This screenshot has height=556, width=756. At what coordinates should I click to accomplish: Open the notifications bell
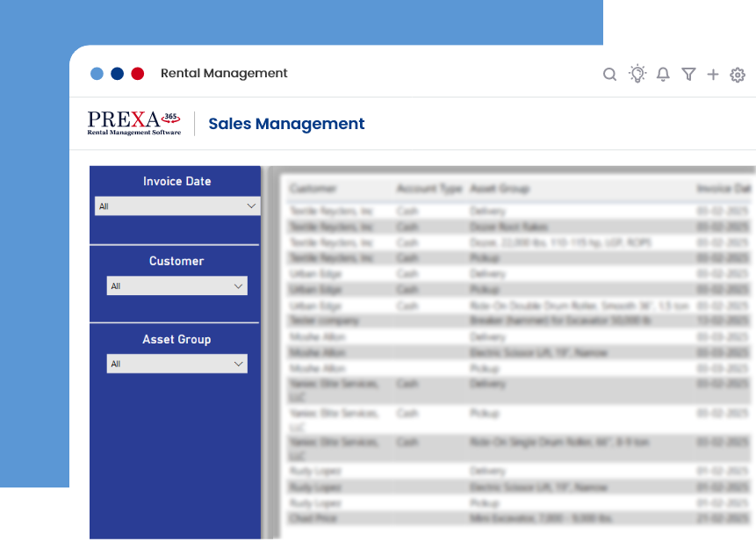pos(663,75)
